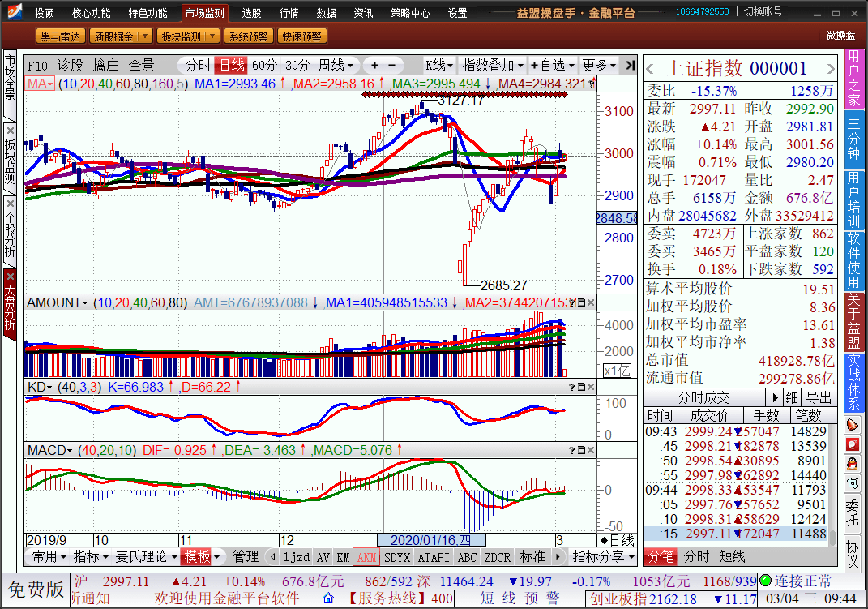
Task: Open the MA indicator dropdown
Action: pos(40,84)
